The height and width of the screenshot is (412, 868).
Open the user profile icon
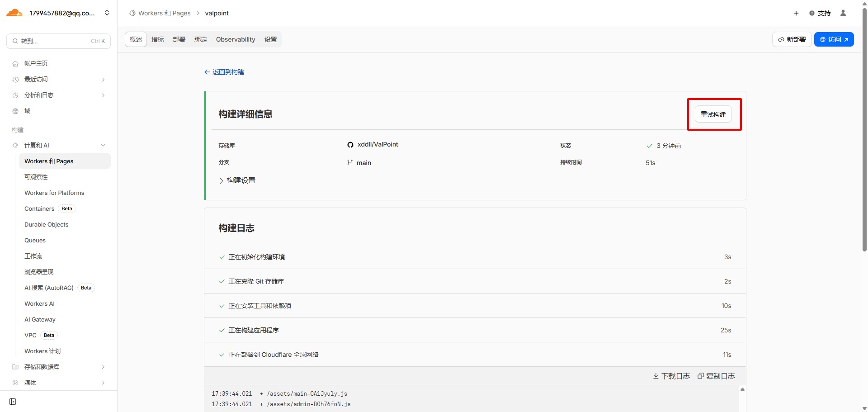[x=843, y=13]
